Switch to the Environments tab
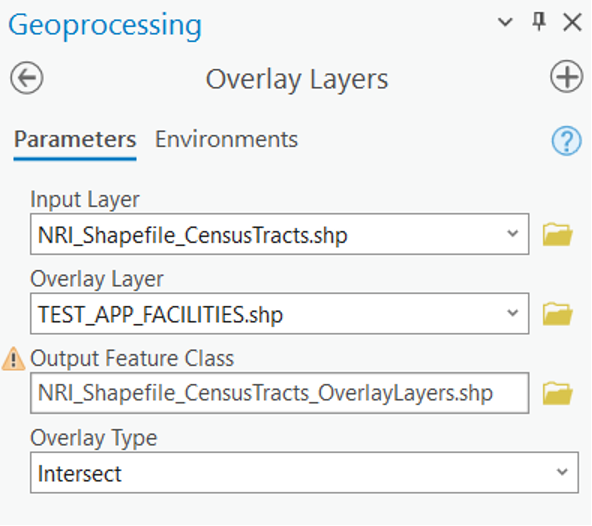 [x=227, y=139]
